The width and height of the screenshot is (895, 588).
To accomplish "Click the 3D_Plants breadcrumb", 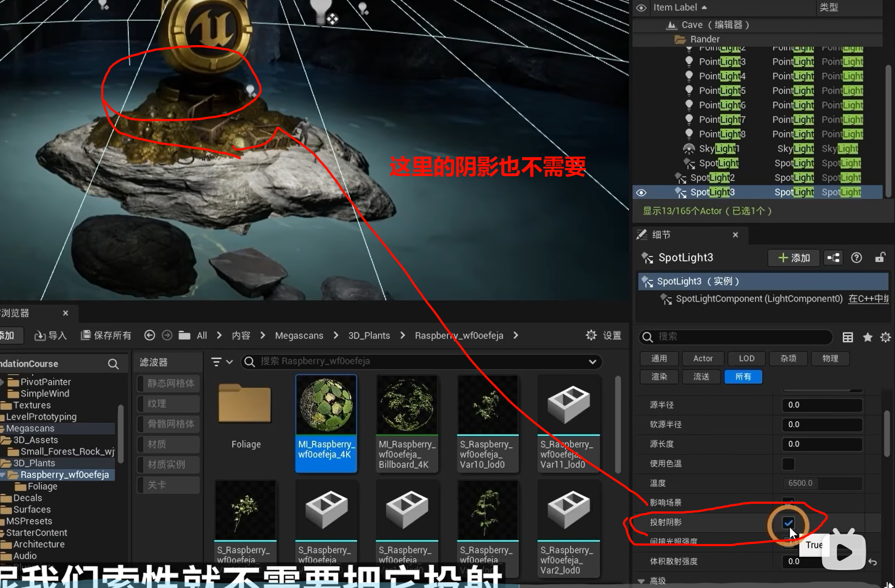I will point(369,336).
